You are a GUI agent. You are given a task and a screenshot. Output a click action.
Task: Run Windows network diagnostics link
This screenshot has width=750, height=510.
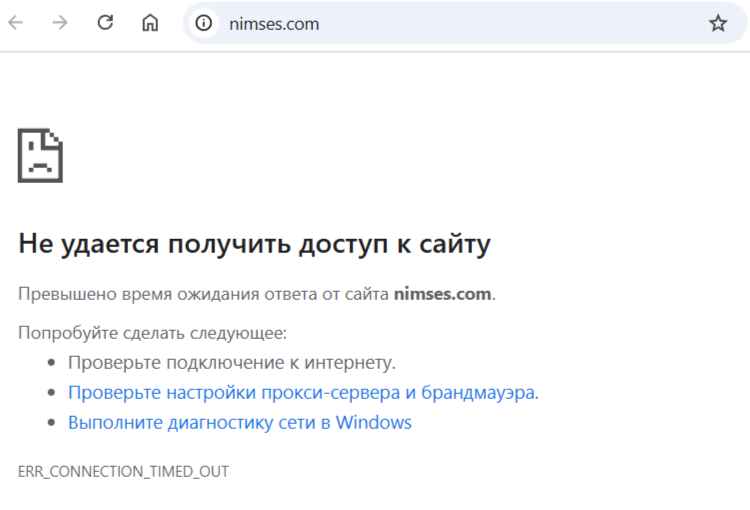[x=240, y=423]
